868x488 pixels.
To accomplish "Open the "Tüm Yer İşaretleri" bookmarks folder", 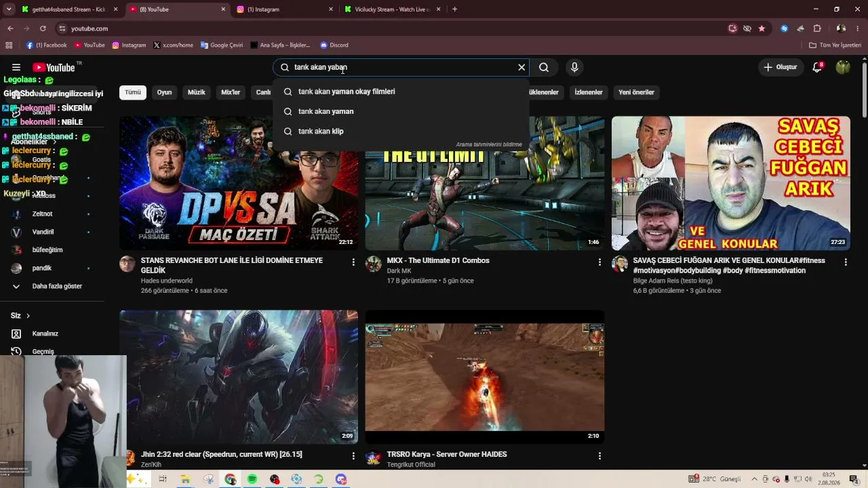I will coord(835,45).
